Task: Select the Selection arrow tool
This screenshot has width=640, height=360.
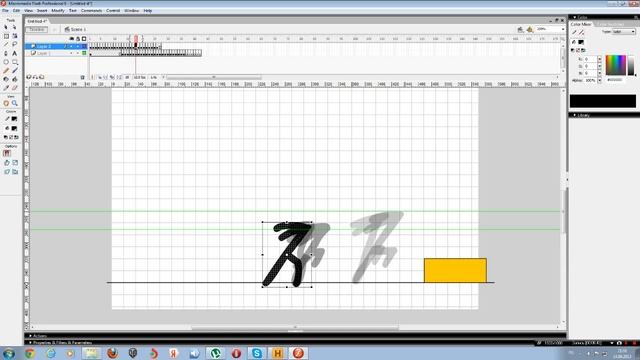Action: (6, 27)
